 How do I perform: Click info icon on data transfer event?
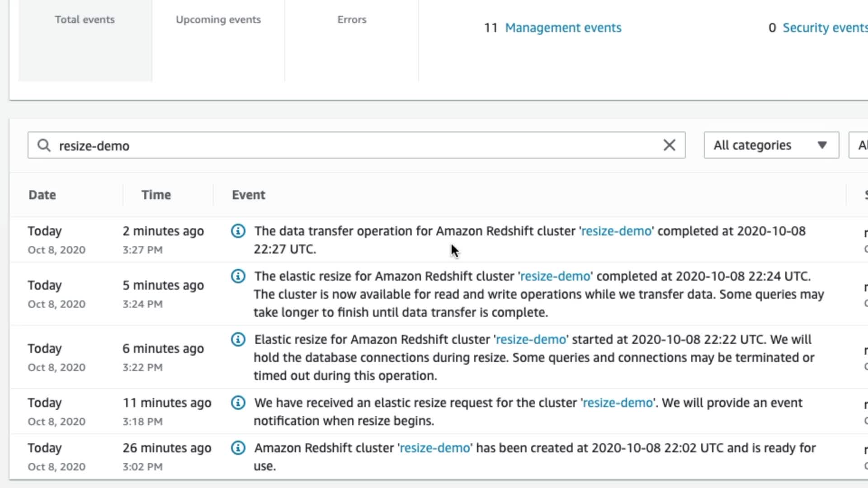coord(238,231)
